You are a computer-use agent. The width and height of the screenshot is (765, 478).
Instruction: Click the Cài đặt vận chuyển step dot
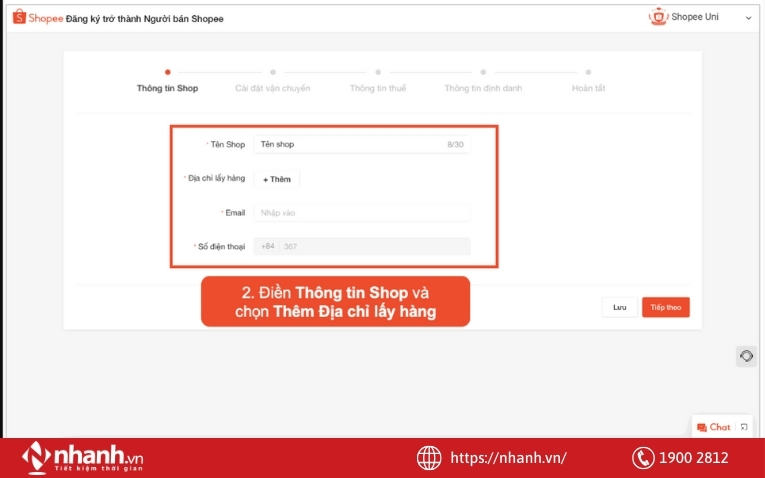coord(273,72)
